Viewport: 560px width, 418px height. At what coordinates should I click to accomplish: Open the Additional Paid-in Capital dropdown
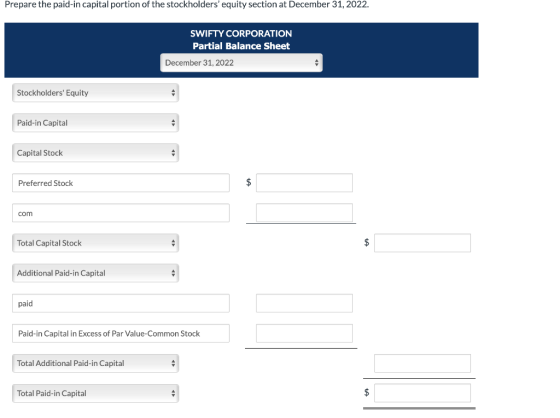pyautogui.click(x=95, y=273)
